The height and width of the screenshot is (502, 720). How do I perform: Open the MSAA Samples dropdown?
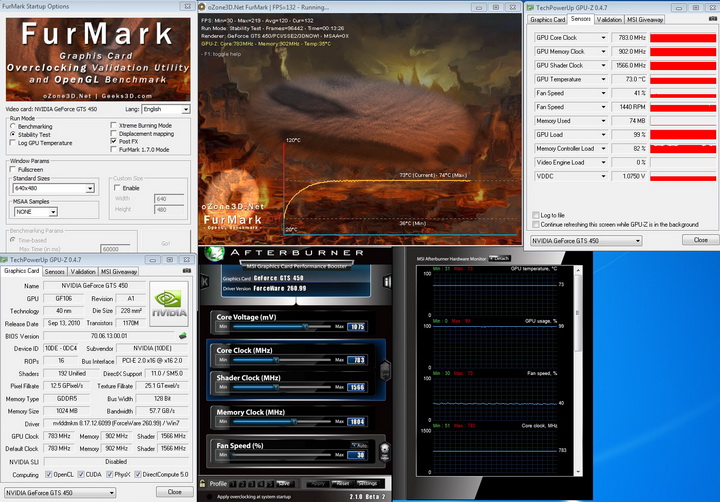55,212
